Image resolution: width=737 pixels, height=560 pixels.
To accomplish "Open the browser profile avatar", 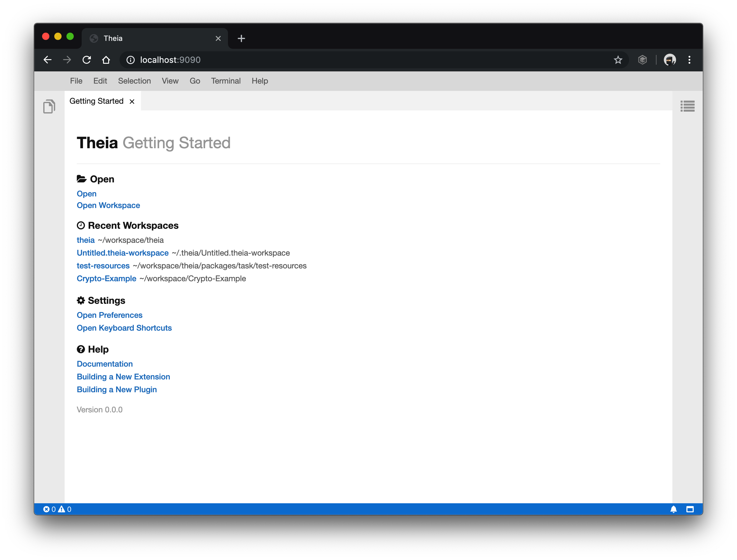I will [670, 60].
